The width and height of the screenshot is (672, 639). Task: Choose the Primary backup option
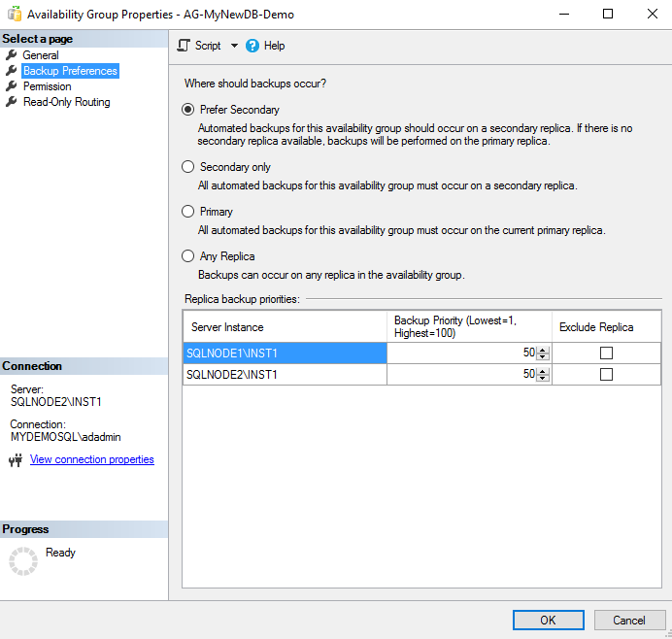tap(188, 212)
